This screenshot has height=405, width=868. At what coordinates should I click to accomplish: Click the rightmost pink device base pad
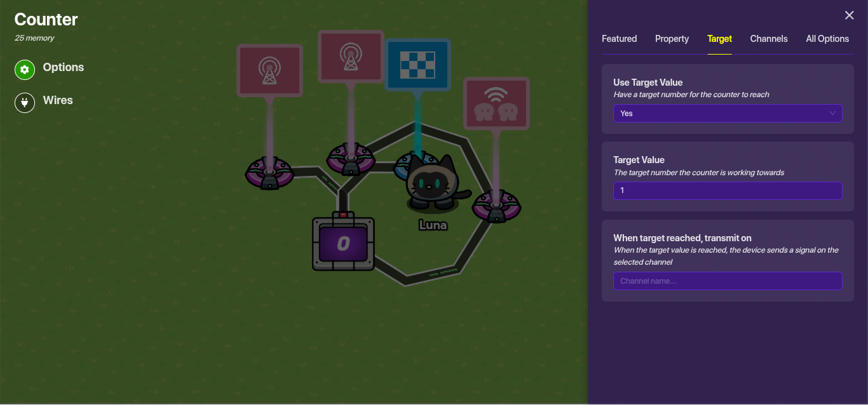(496, 206)
